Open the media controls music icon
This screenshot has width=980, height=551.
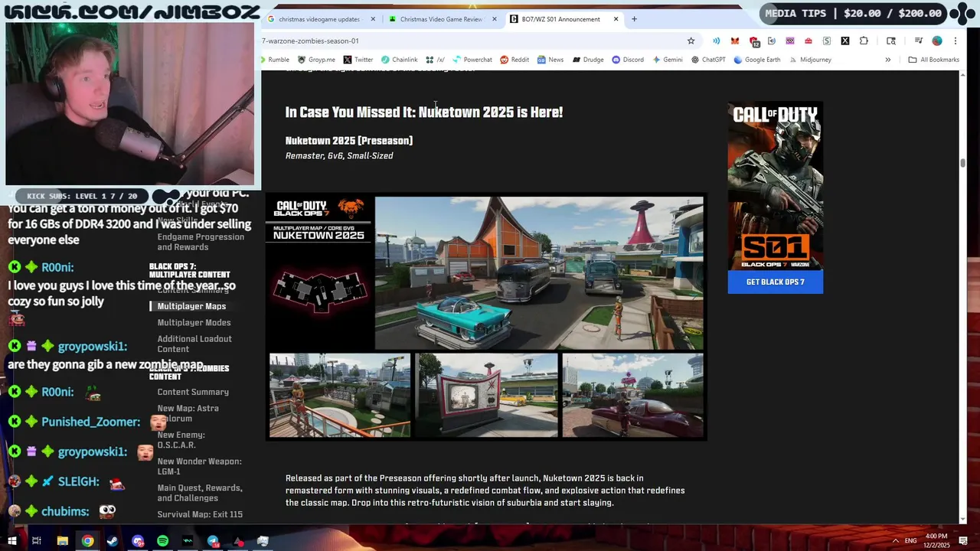(918, 41)
